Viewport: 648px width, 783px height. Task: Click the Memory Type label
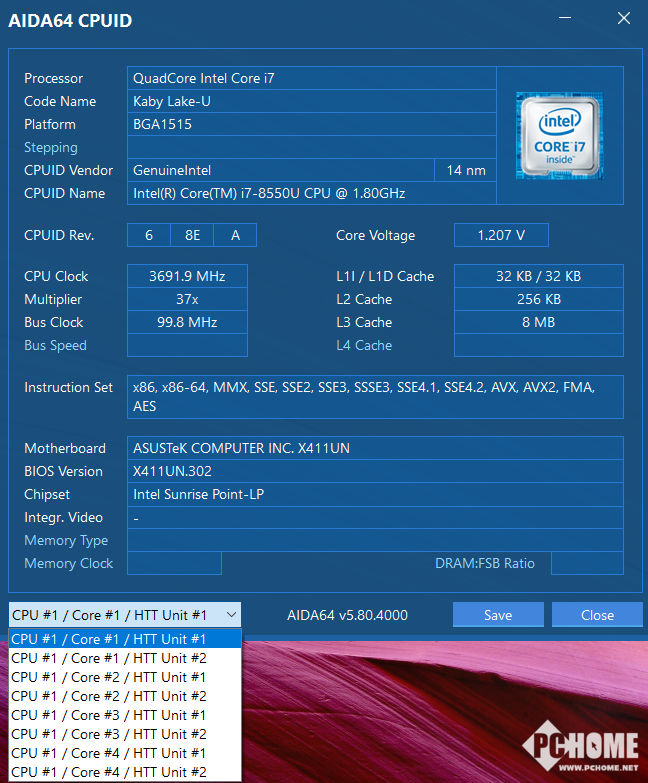pos(66,540)
